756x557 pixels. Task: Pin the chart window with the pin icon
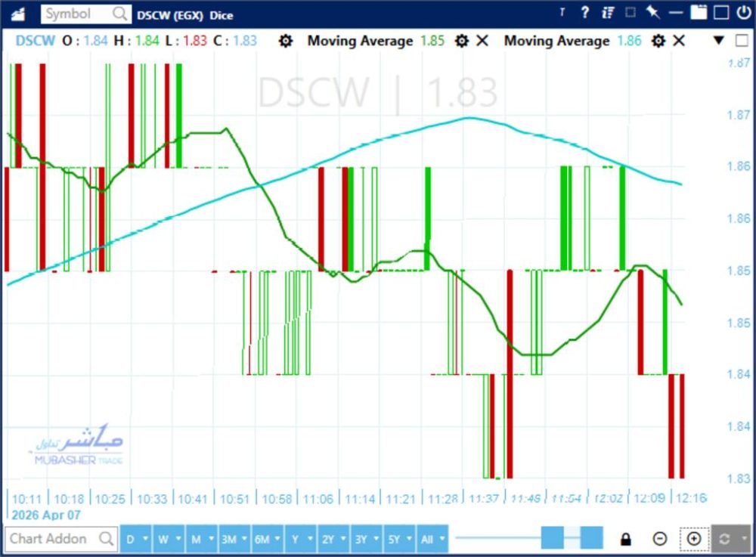point(654,13)
